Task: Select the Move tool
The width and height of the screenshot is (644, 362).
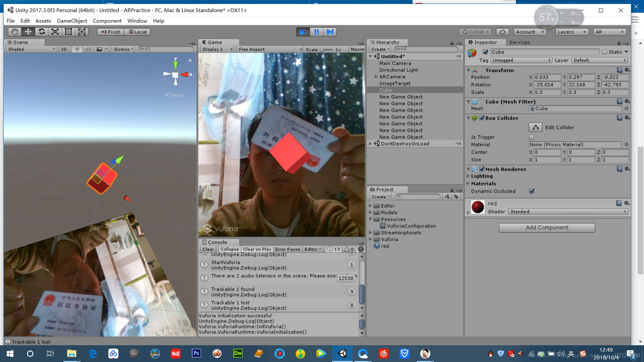Action: (x=28, y=32)
